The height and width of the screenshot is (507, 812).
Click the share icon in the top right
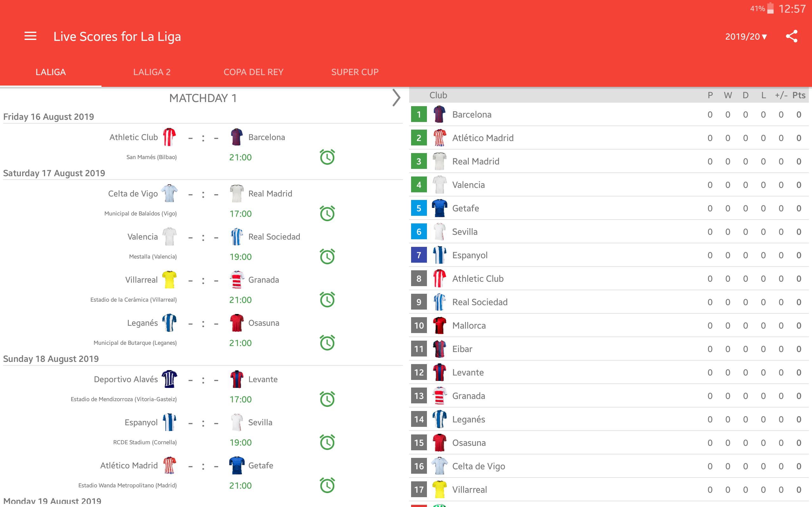(x=792, y=36)
